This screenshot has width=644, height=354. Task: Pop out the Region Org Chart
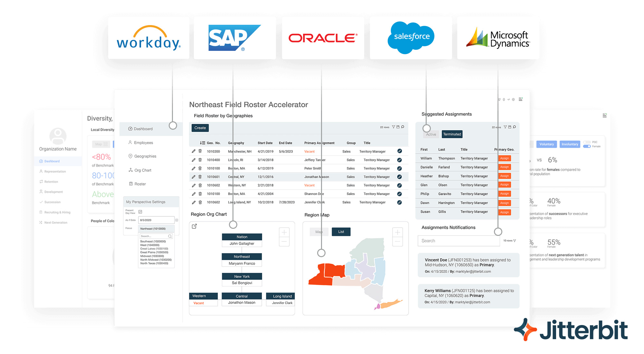coord(194,226)
